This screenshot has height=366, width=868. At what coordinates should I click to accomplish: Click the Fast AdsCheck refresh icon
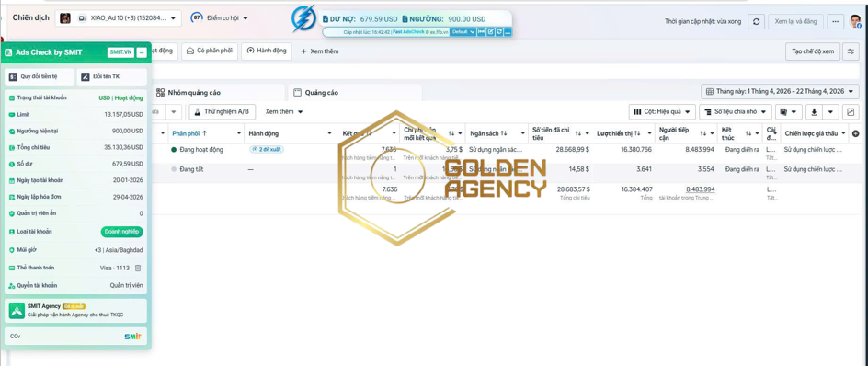coord(499,32)
